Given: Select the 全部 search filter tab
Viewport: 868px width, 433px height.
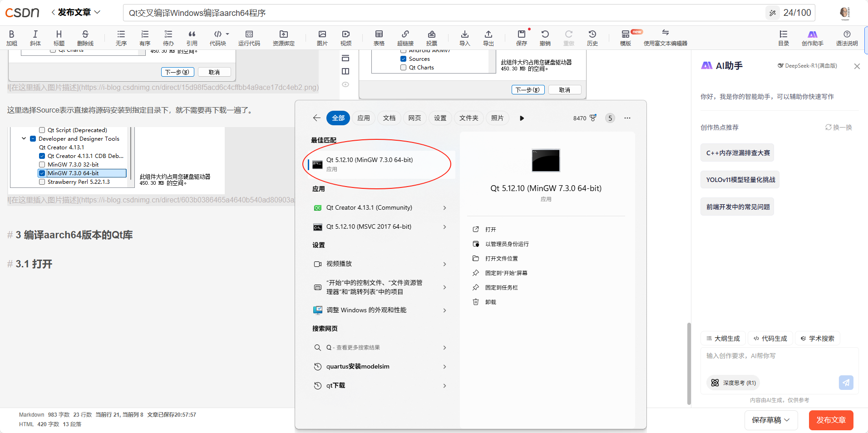Looking at the screenshot, I should click(x=338, y=118).
